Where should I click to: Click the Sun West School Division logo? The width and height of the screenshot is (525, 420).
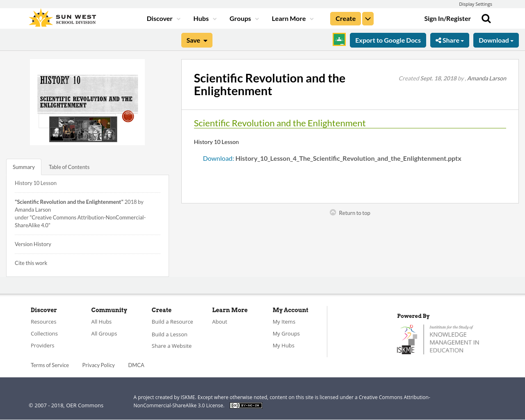coord(62,16)
